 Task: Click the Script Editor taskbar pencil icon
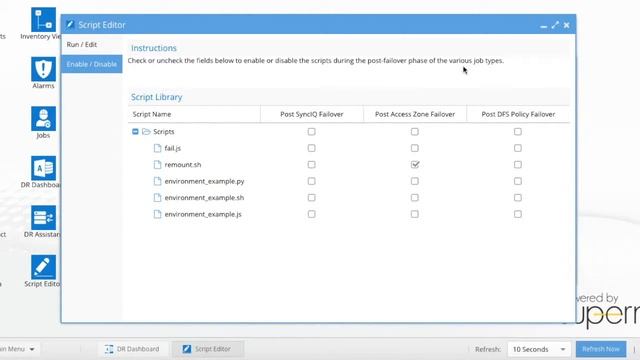187,349
